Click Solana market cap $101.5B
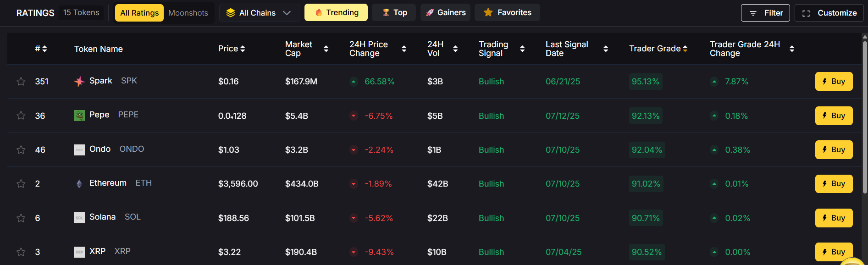The width and height of the screenshot is (868, 265). tap(300, 218)
